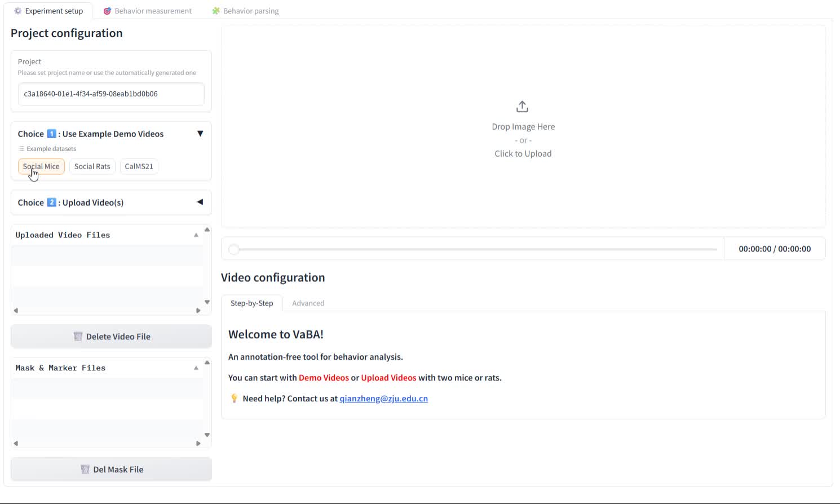Click scroll-right arrow of Mask & Marker Files list
Viewport: 840px width, 504px height.
coord(198,444)
